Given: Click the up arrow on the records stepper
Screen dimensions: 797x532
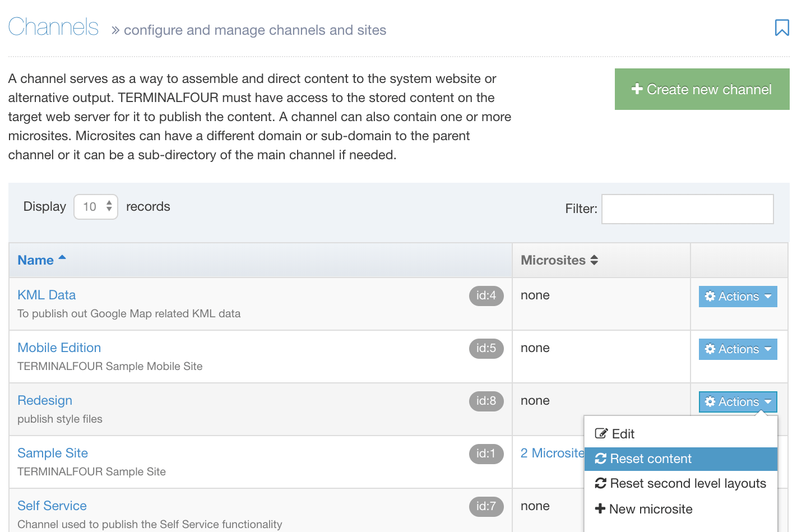Looking at the screenshot, I should pos(110,202).
